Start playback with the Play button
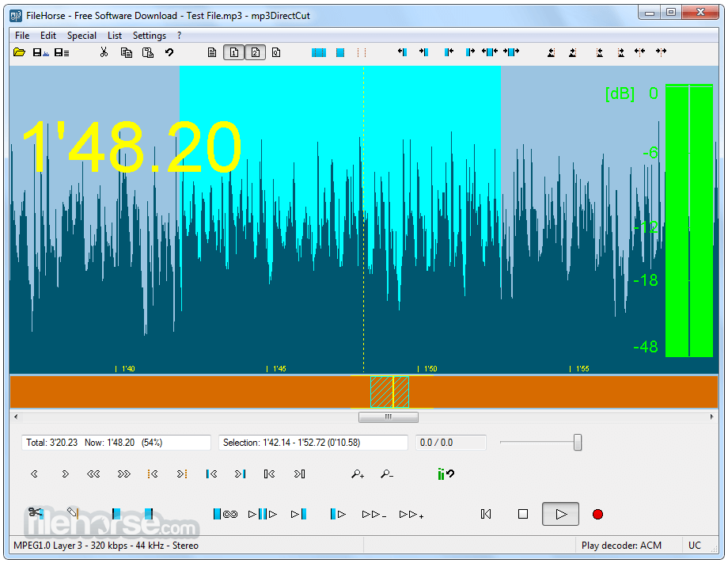 click(560, 514)
